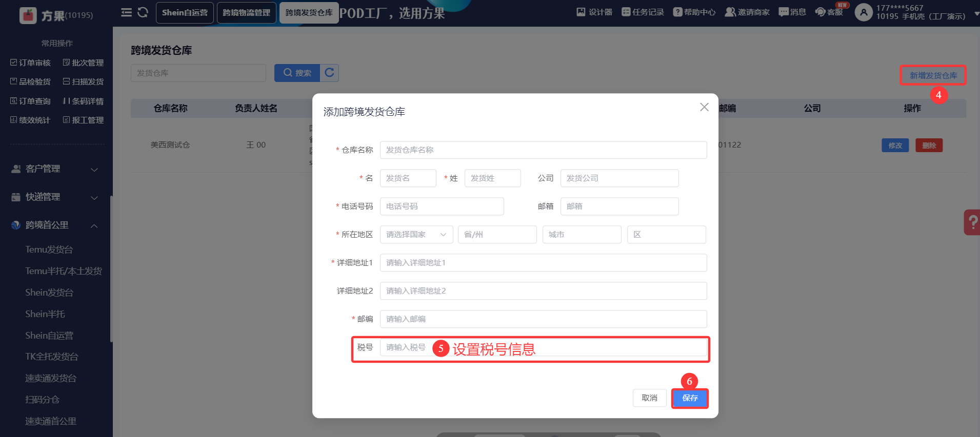Click the 请输入邮编 input field

[x=544, y=319]
